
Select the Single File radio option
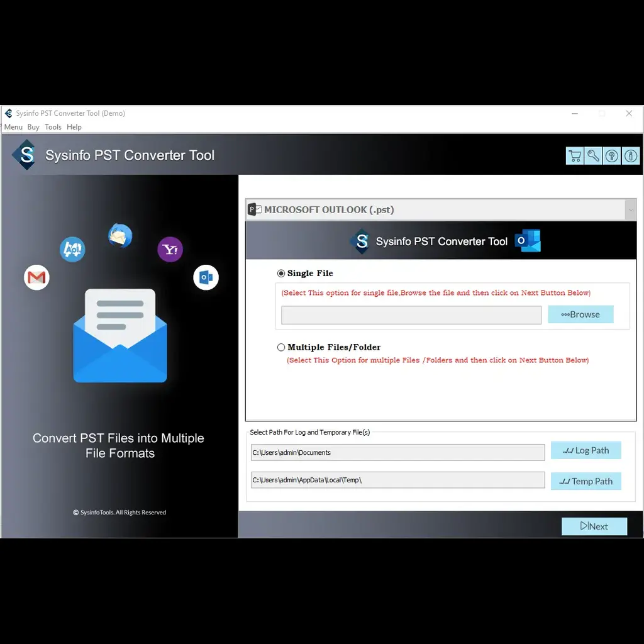[281, 274]
